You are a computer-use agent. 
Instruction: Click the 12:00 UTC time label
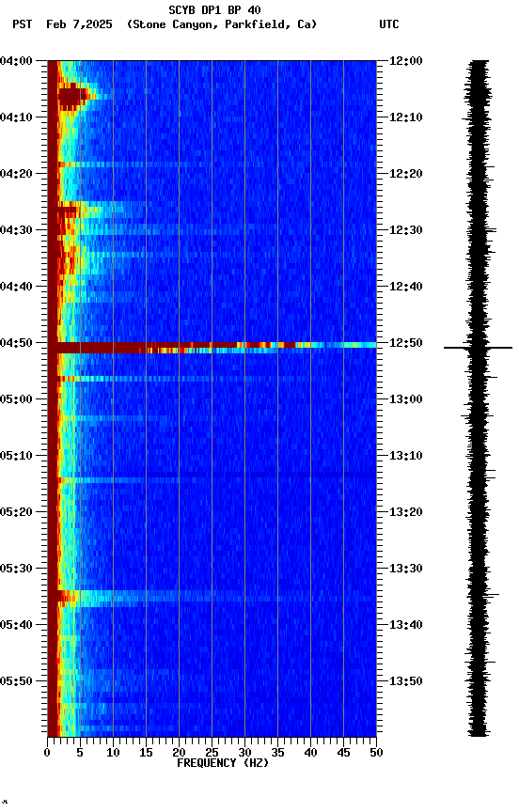406,61
